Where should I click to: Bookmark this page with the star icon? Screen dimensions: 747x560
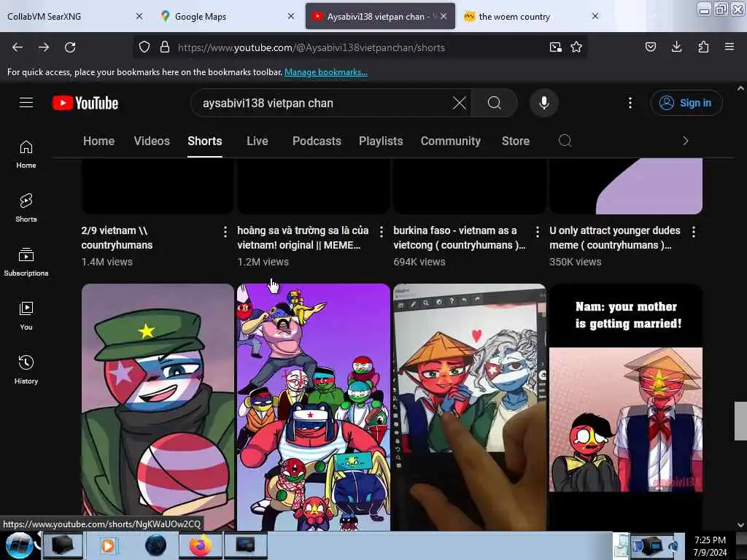pos(576,47)
